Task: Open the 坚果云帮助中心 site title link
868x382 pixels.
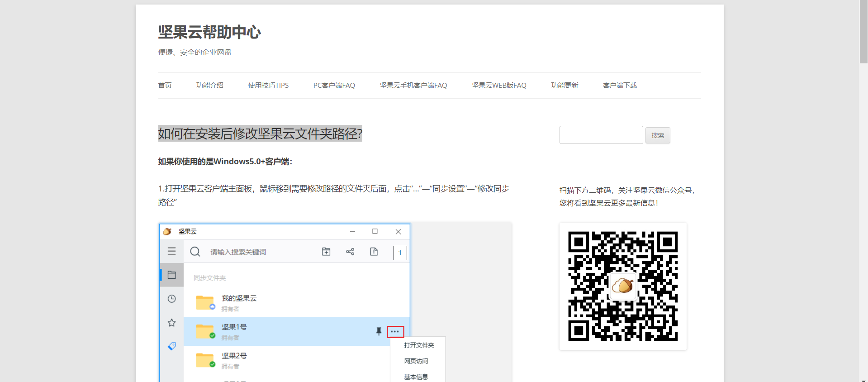Action: pos(209,32)
